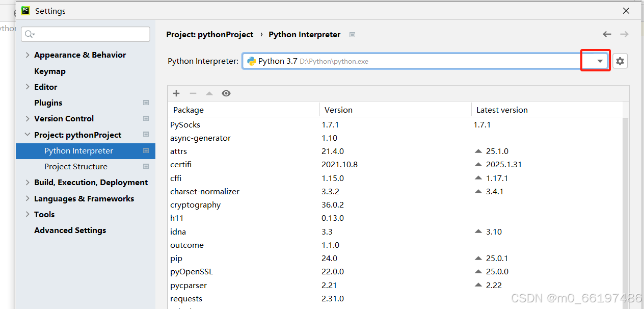Click the plus icon to install package
The width and height of the screenshot is (644, 309).
point(176,93)
